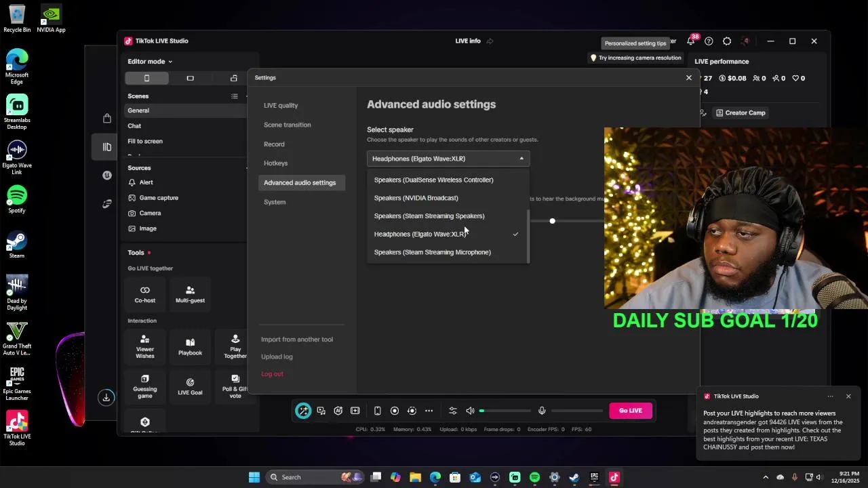Select portrait phone layout toggle

point(146,79)
